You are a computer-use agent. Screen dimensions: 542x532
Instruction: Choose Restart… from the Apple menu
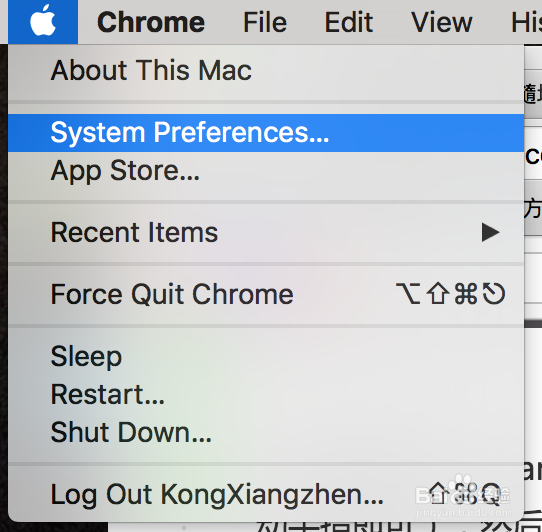pyautogui.click(x=266, y=394)
